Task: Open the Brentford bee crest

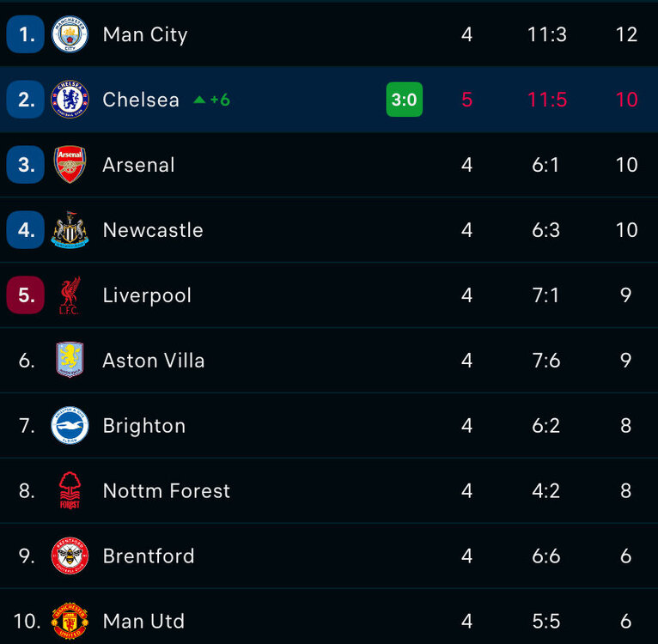Action: [70, 556]
